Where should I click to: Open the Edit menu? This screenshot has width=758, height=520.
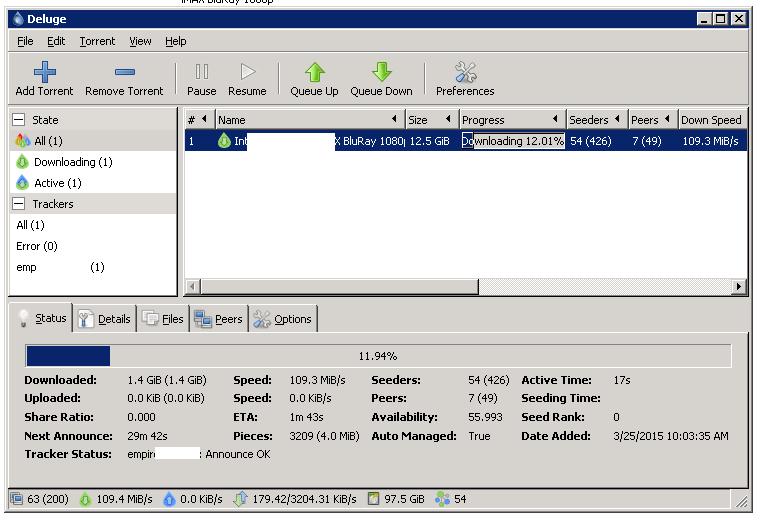56,41
